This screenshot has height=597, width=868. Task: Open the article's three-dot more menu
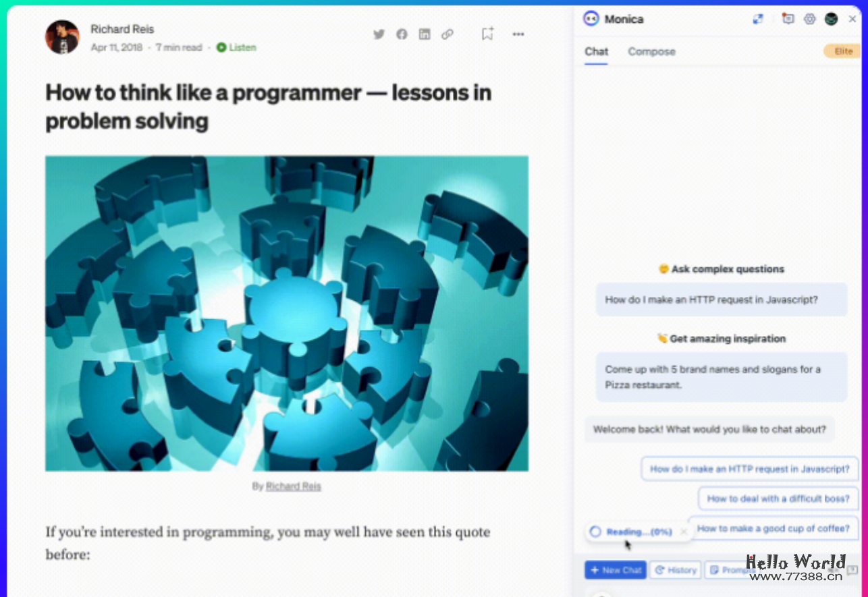518,34
